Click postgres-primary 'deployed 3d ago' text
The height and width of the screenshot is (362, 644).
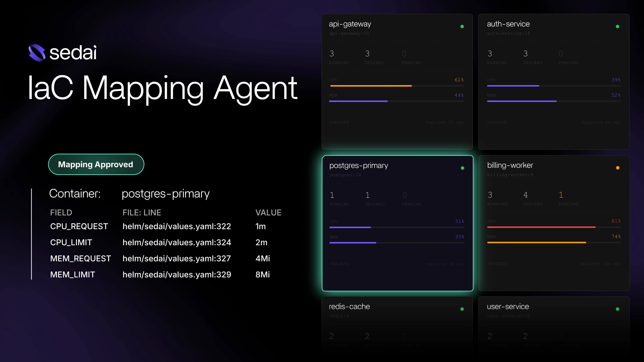tap(445, 264)
